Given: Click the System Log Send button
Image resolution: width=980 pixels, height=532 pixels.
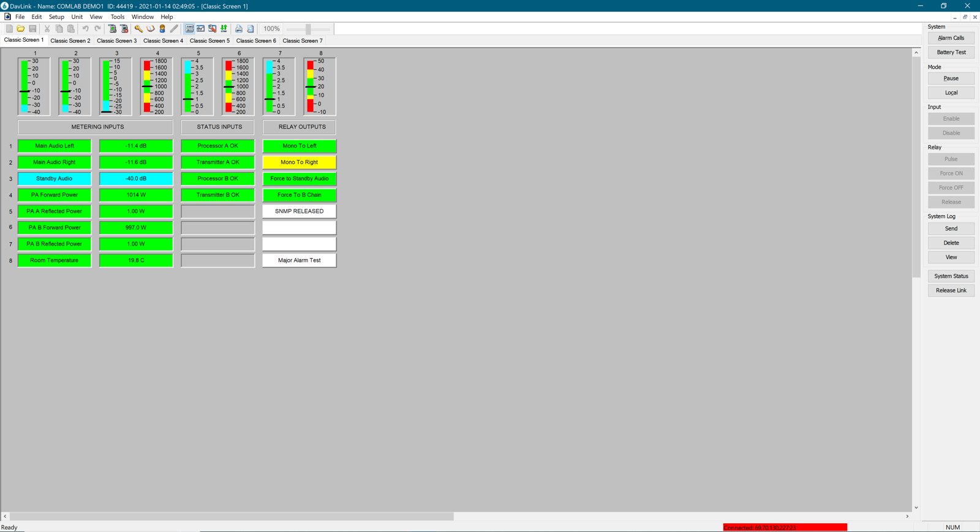Looking at the screenshot, I should click(951, 229).
